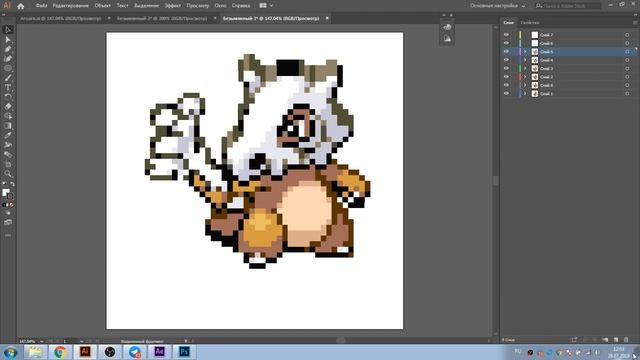Open the collapsed panel icon above canvas right

pos(447,27)
